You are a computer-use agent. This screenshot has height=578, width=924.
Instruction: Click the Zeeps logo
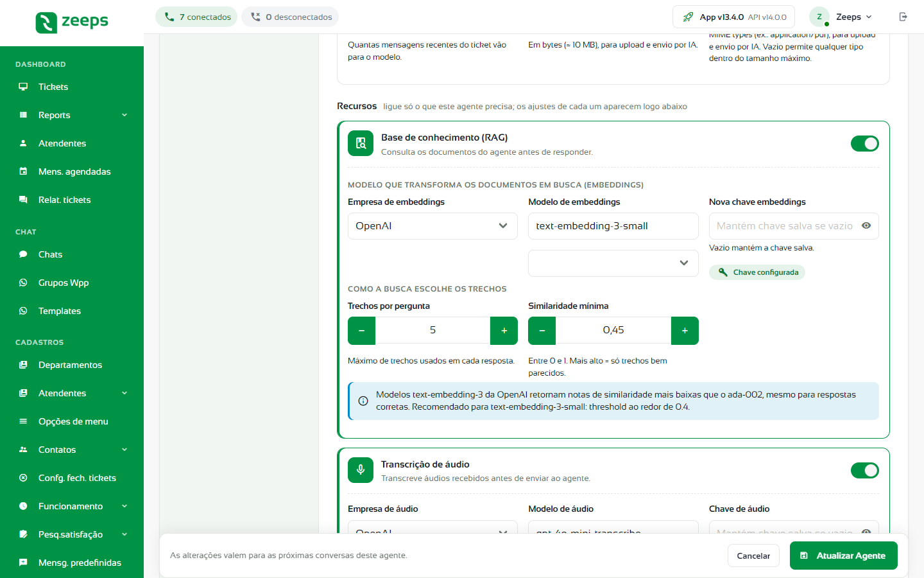72,22
